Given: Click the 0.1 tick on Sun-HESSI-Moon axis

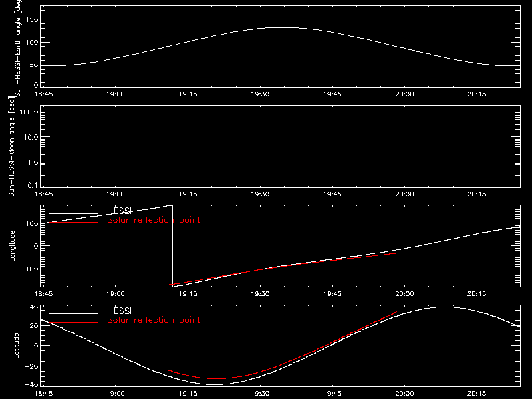Looking at the screenshot, I should [x=33, y=185].
